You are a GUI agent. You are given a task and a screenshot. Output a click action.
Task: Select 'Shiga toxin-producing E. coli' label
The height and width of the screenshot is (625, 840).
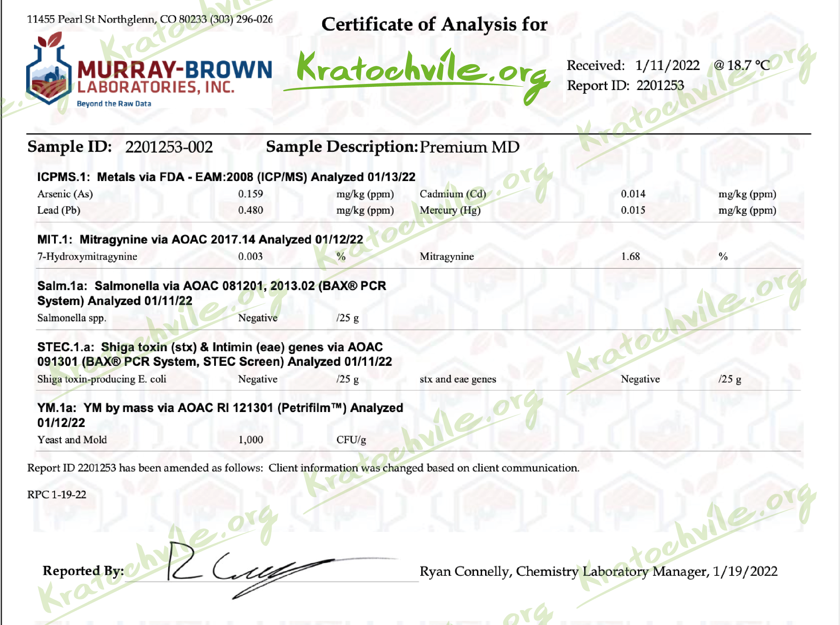(101, 379)
